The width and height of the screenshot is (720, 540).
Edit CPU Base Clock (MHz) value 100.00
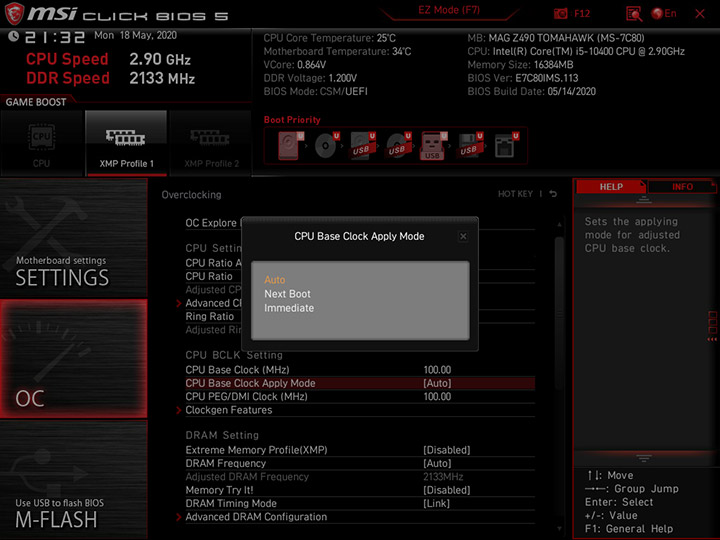[437, 370]
